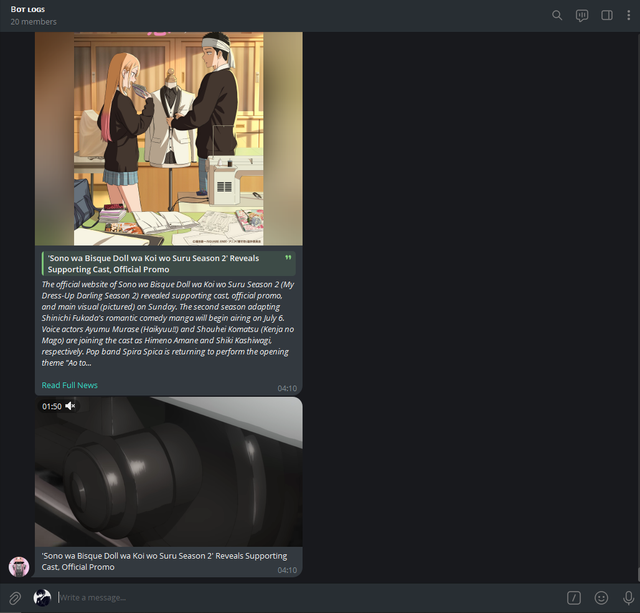The width and height of the screenshot is (640, 613).
Task: Click the attach file paperclip icon
Action: pyautogui.click(x=15, y=598)
